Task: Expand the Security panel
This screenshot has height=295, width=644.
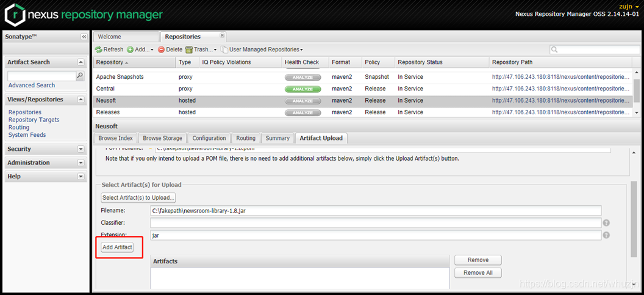Action: coord(81,149)
